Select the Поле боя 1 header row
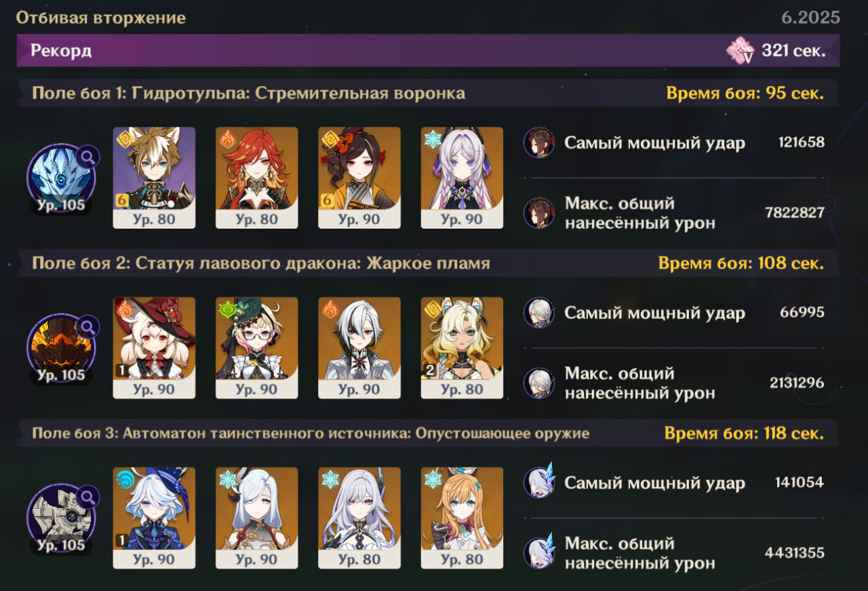This screenshot has width=868, height=591. (x=428, y=93)
